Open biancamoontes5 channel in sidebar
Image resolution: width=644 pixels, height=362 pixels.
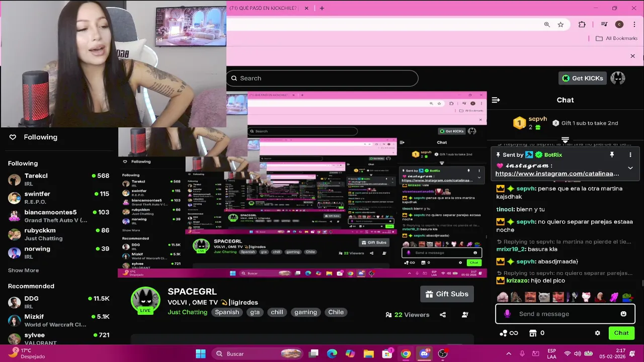point(58,216)
